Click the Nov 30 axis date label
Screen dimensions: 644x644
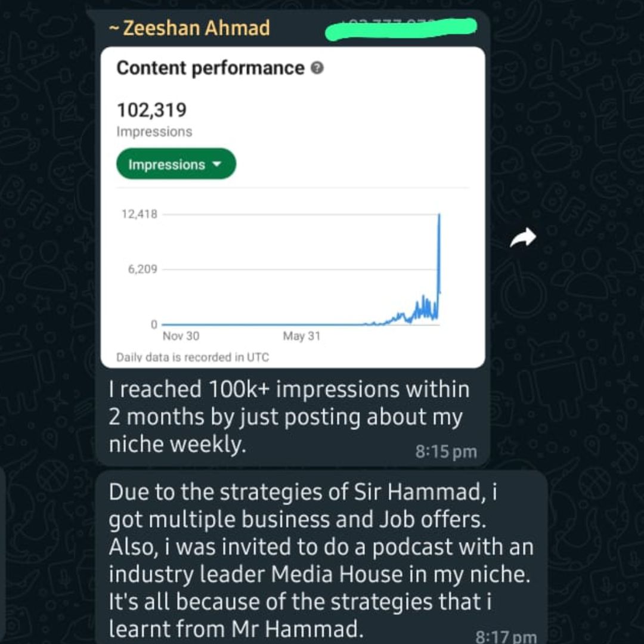click(181, 336)
